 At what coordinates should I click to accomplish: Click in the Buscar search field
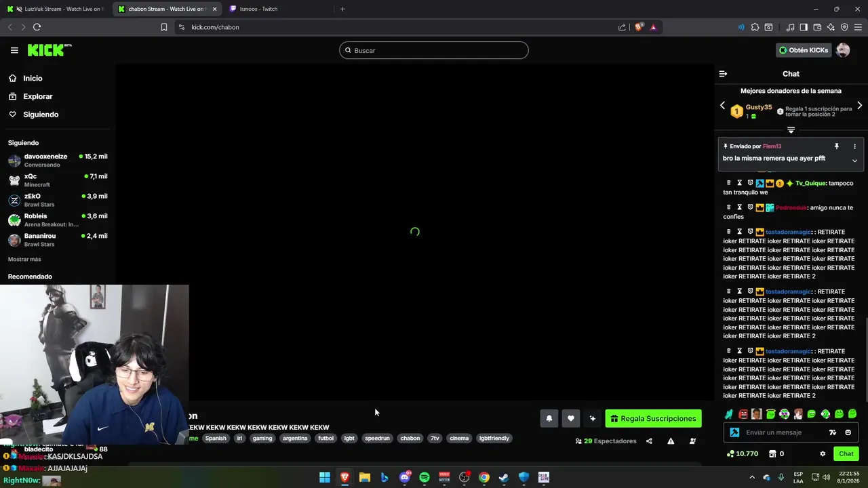(x=434, y=50)
